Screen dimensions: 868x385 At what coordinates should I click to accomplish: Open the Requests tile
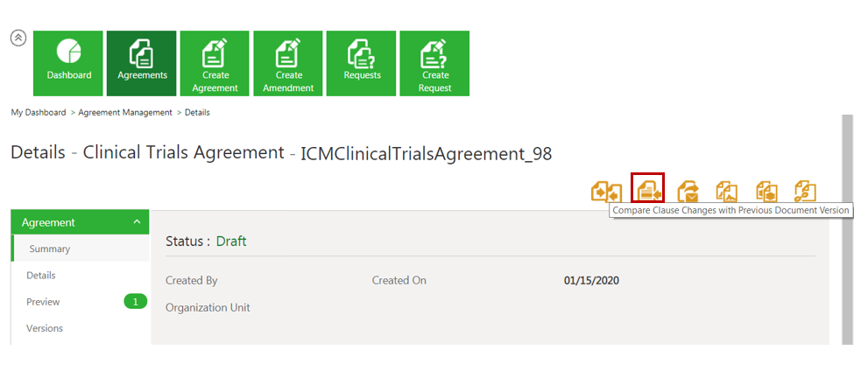362,64
